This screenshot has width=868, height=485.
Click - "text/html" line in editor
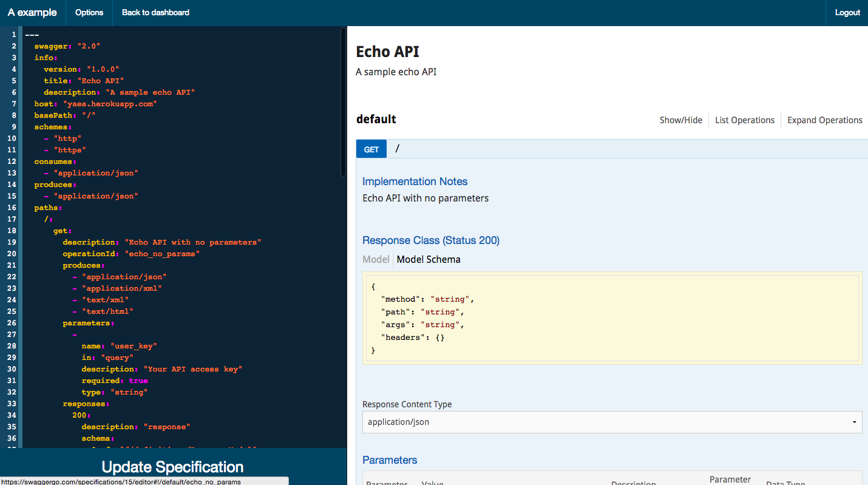(x=103, y=311)
